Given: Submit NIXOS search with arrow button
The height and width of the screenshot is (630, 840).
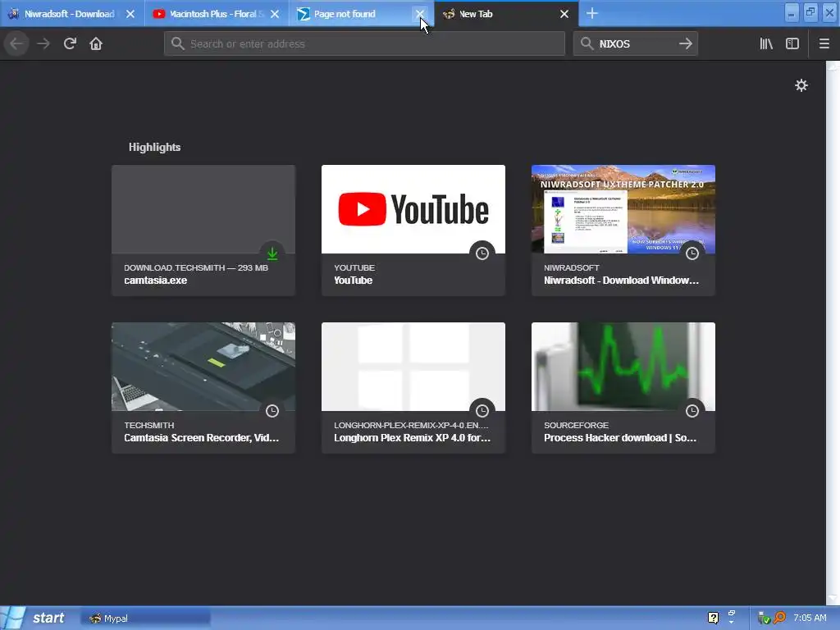Looking at the screenshot, I should 685,44.
